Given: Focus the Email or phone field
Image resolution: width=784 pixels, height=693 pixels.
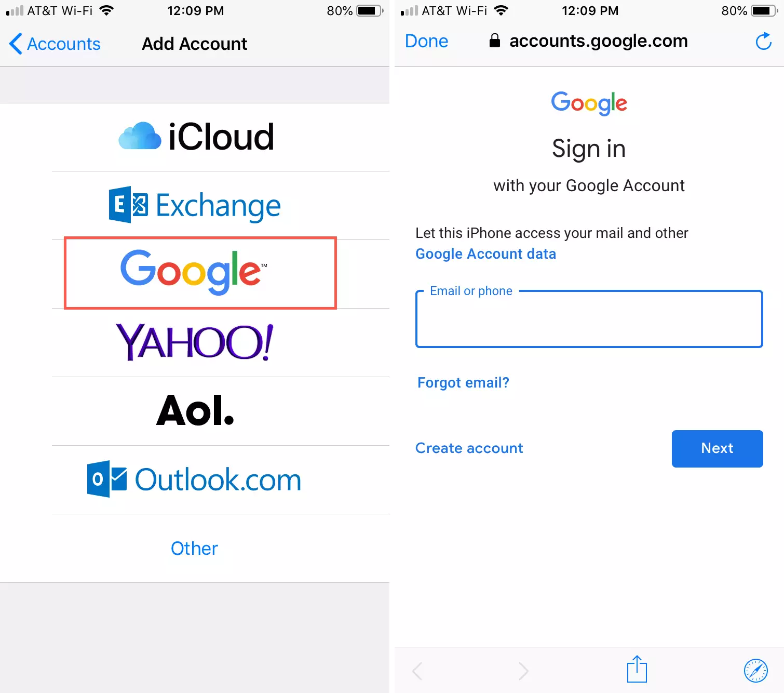Looking at the screenshot, I should tap(589, 319).
